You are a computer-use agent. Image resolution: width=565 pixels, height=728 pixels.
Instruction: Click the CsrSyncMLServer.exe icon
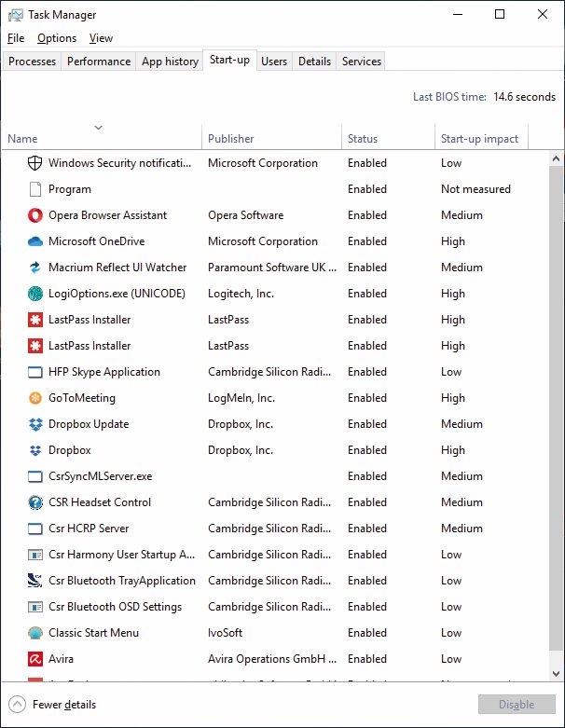tap(34, 476)
